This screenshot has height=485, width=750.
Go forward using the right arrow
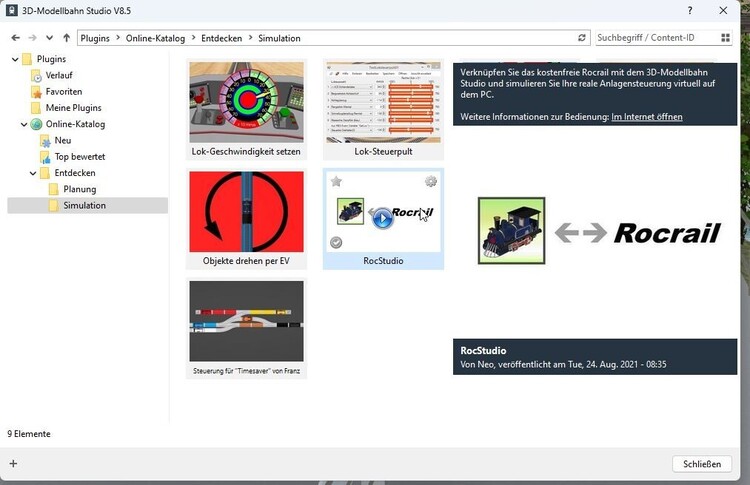click(33, 38)
